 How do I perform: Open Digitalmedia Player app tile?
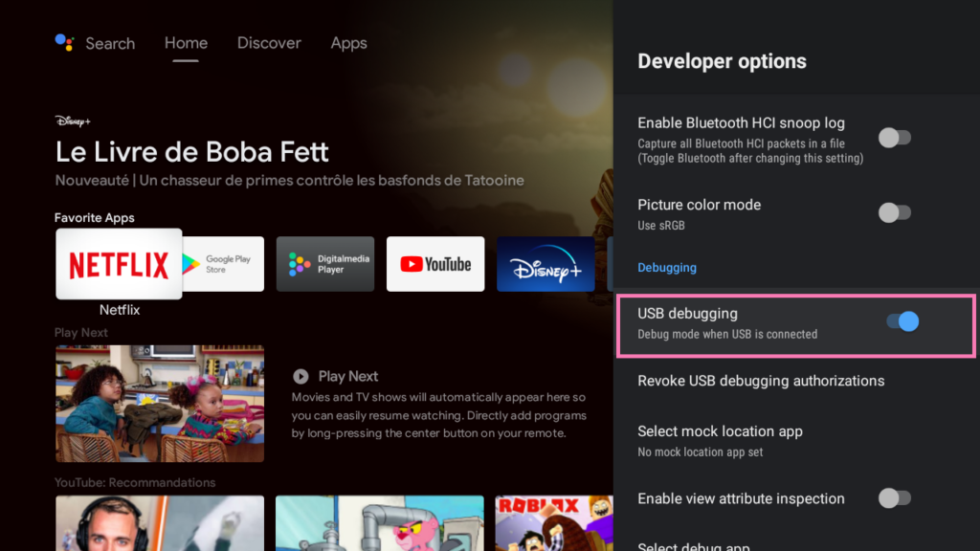point(325,264)
